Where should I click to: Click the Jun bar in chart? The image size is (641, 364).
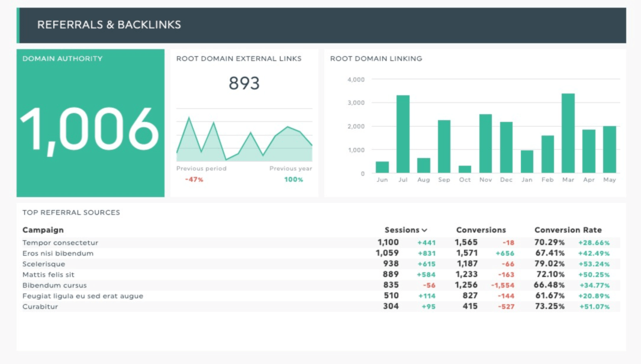(382, 167)
